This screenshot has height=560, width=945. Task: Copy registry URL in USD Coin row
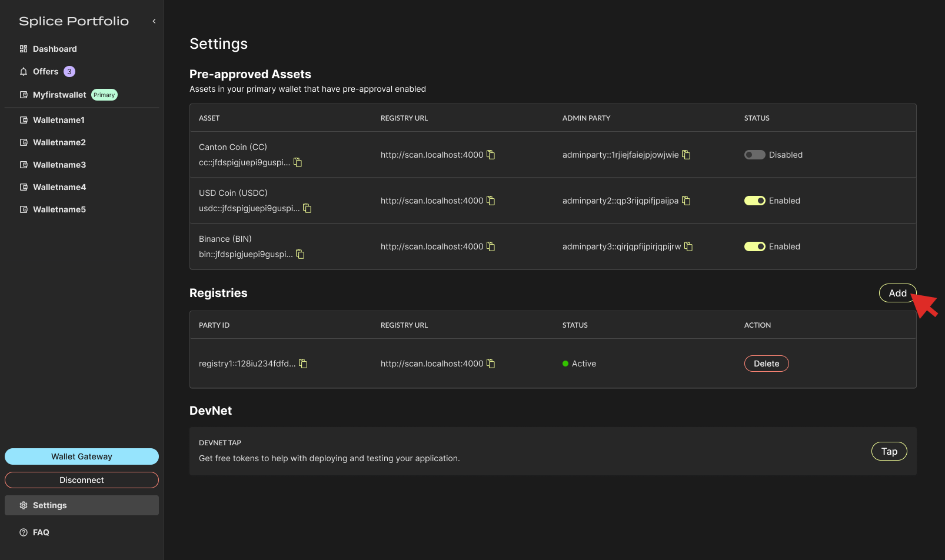pyautogui.click(x=491, y=201)
